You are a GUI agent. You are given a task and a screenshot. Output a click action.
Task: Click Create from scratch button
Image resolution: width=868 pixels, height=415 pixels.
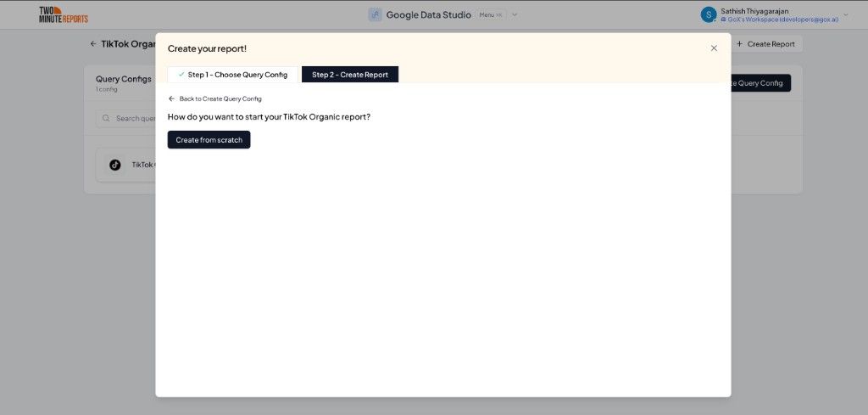click(209, 140)
